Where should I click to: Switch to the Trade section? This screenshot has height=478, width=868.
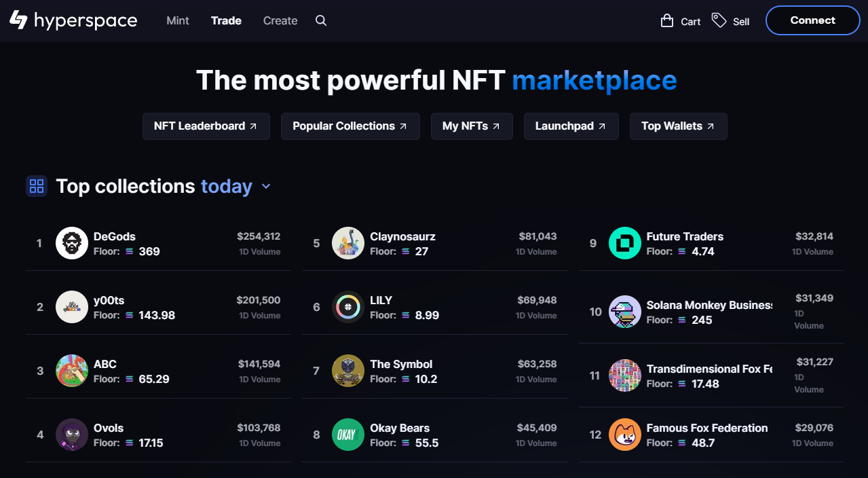point(226,20)
